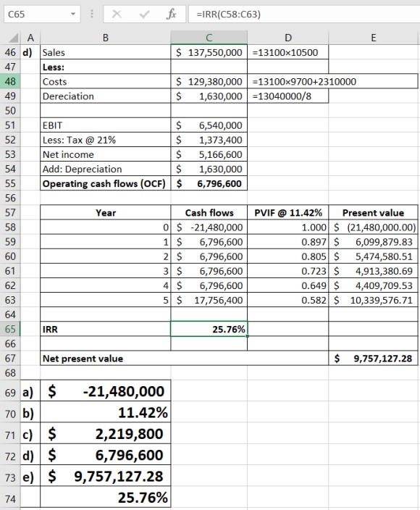
Task: Click the Costs label cell
Action: coord(105,82)
